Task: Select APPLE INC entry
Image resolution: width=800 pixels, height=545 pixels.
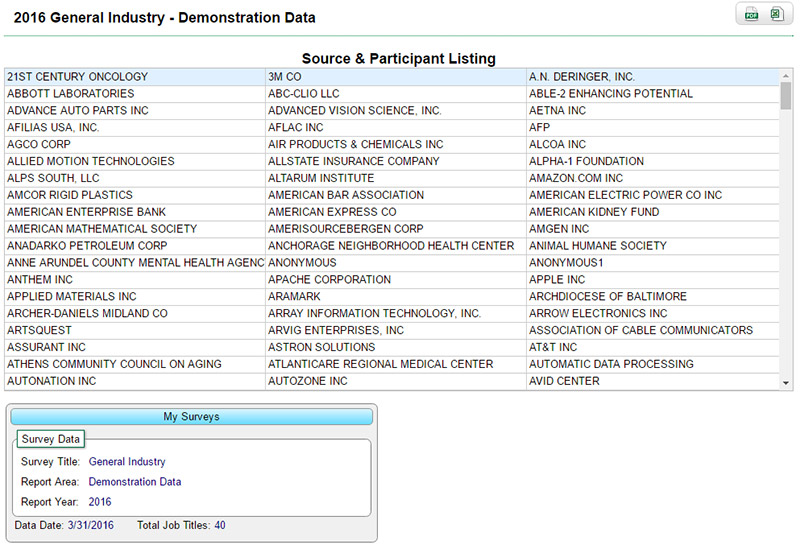Action: 653,279
